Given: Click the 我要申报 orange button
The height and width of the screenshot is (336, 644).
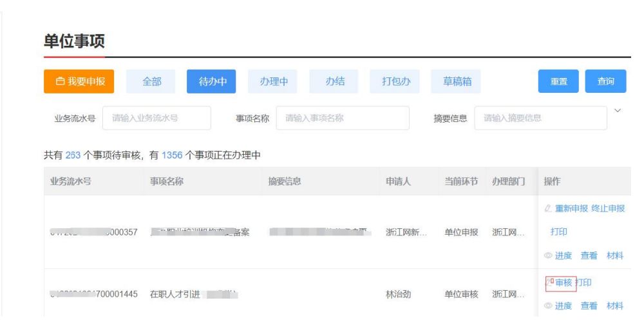Looking at the screenshot, I should pyautogui.click(x=80, y=81).
